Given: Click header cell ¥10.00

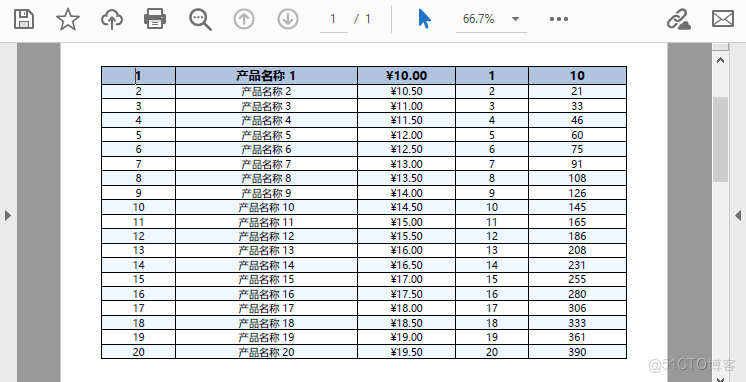Looking at the screenshot, I should tap(406, 76).
